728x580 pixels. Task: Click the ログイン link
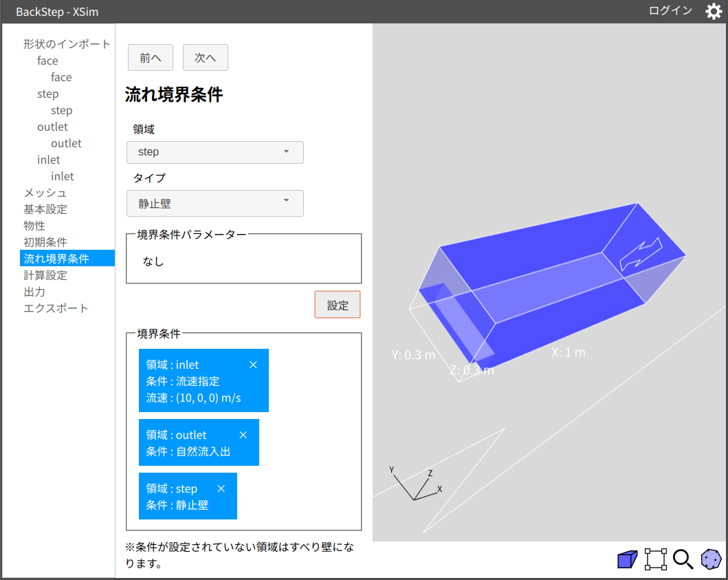[x=670, y=11]
